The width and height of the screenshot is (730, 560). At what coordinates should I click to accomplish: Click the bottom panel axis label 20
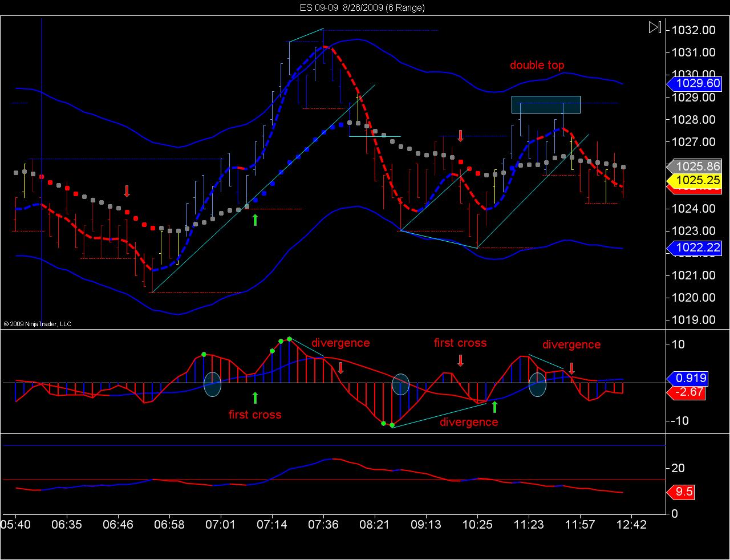pos(678,468)
